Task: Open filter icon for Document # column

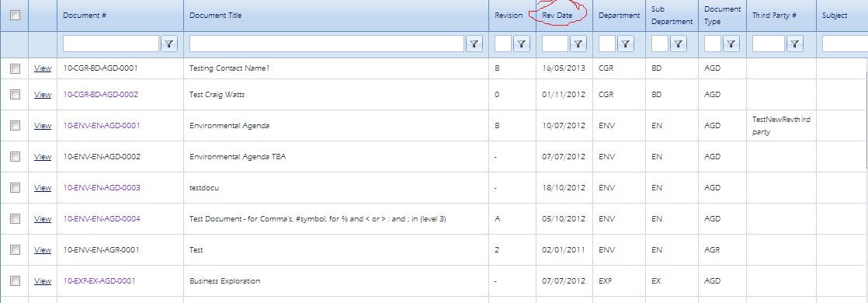Action: tap(168, 44)
